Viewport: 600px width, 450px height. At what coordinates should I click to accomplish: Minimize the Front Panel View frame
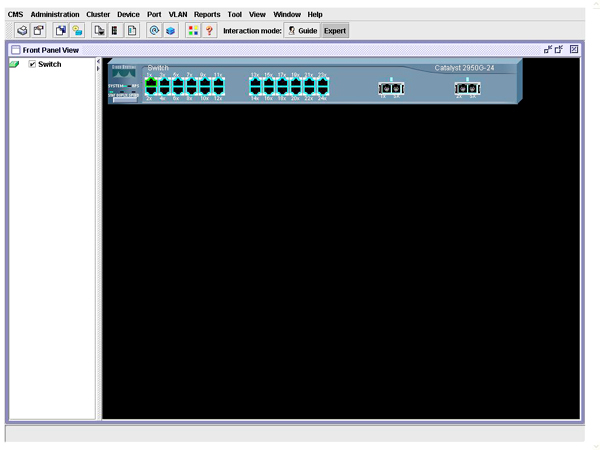pos(548,49)
